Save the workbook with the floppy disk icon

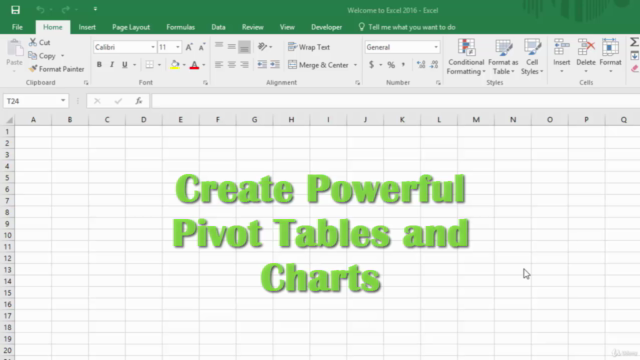15,10
